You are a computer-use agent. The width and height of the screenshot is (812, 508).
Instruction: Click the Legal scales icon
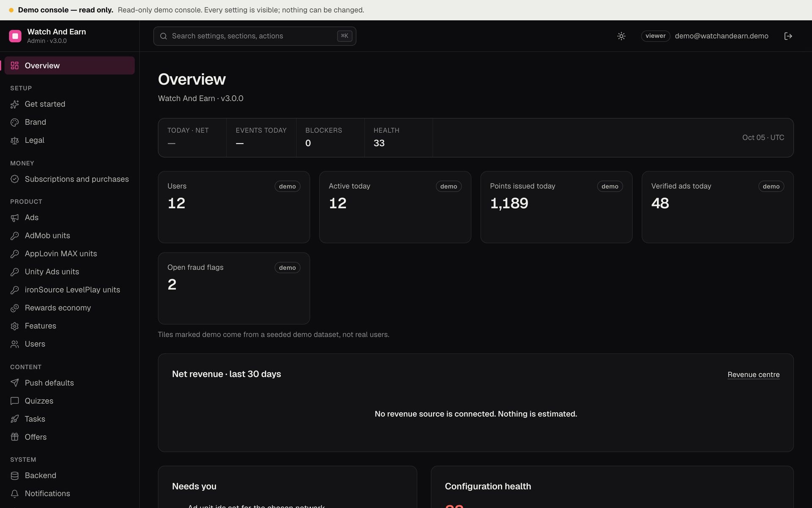tap(15, 141)
